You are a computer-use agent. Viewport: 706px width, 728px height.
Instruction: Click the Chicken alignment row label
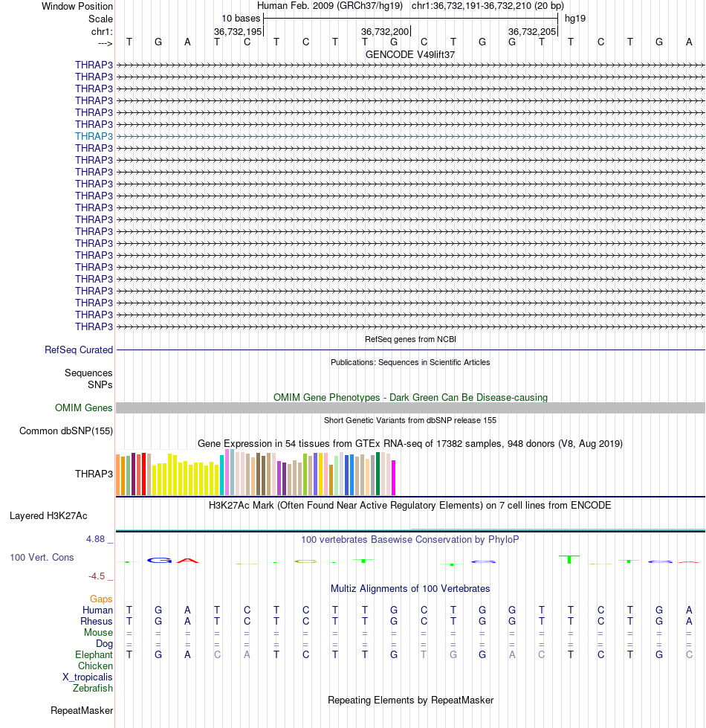(x=96, y=666)
